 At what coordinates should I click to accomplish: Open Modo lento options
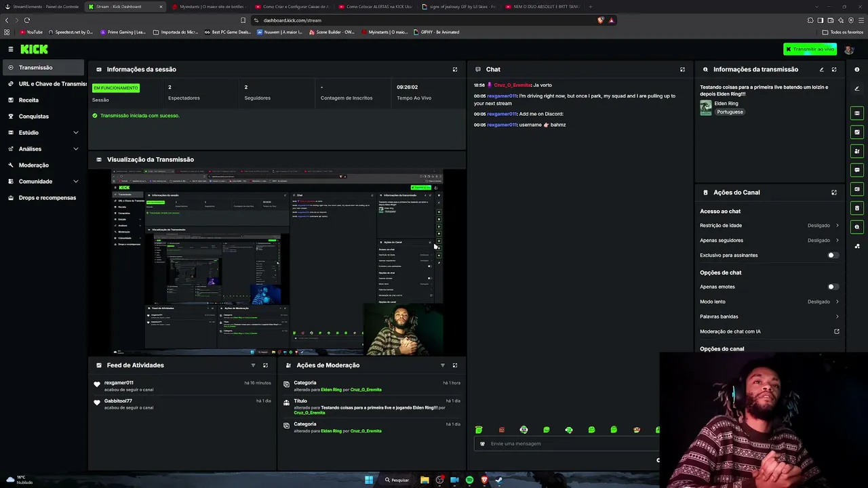(x=770, y=302)
